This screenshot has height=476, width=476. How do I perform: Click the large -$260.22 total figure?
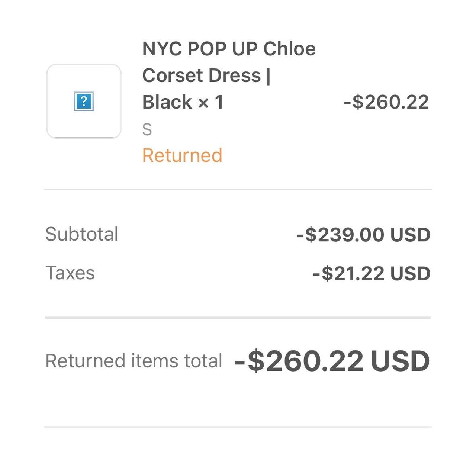(299, 361)
